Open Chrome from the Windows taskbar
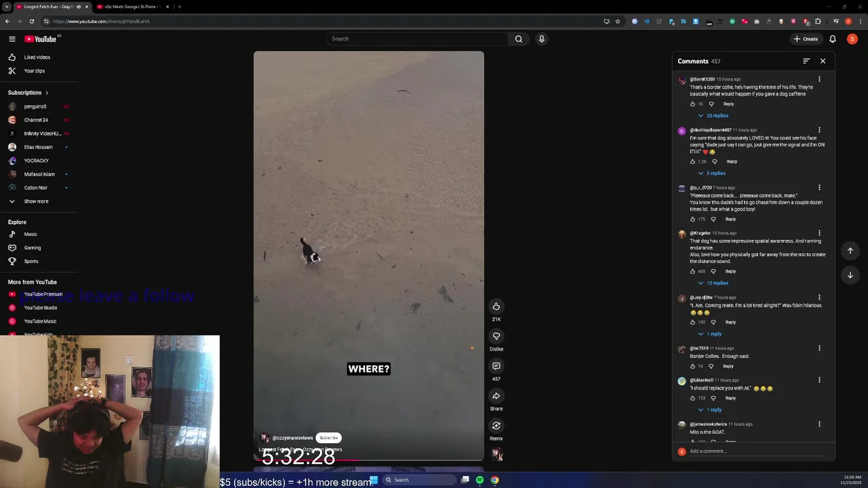Screen dimensions: 868x488 coord(494,480)
